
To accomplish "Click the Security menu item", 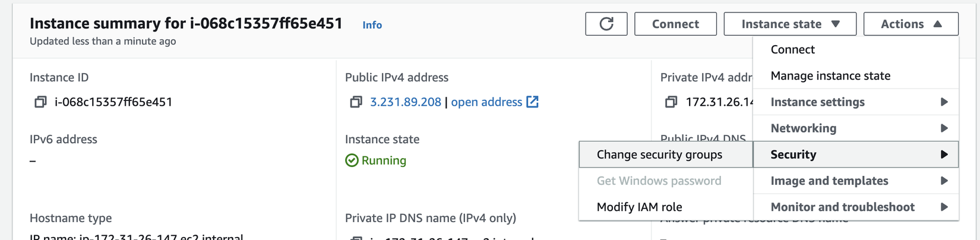I will click(x=855, y=154).
